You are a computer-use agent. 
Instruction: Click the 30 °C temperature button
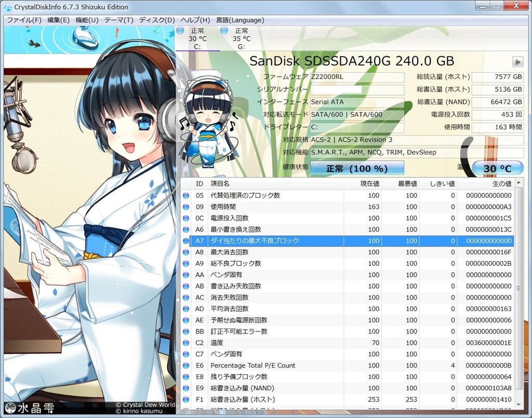pos(497,168)
